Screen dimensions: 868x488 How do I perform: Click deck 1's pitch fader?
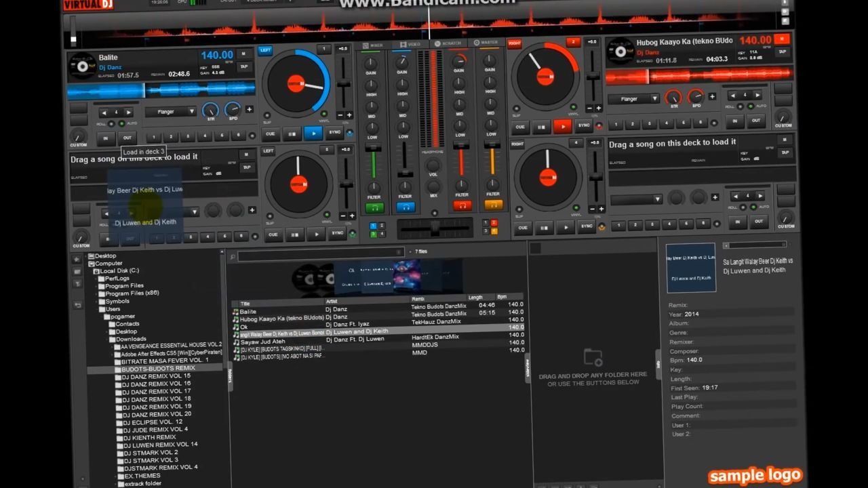(x=344, y=82)
